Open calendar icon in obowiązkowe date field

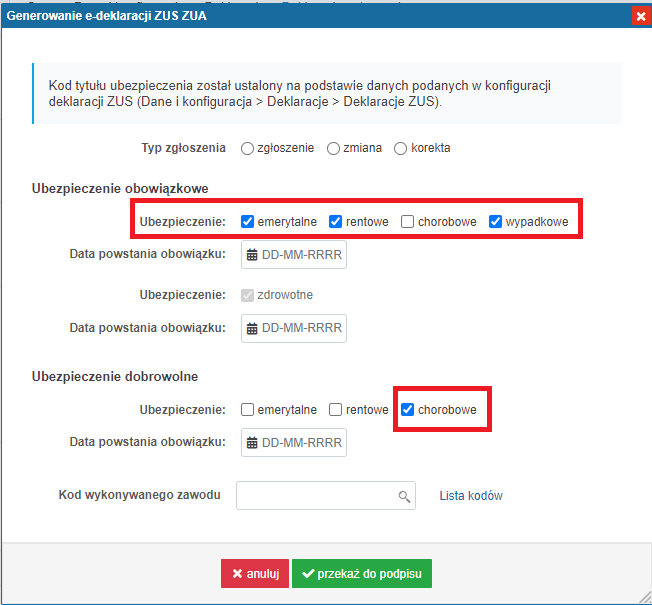pyautogui.click(x=252, y=255)
